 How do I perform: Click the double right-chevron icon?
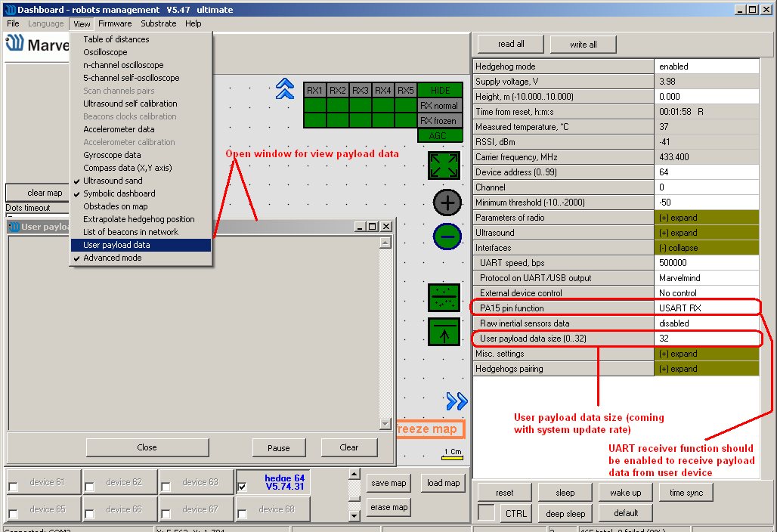point(457,401)
